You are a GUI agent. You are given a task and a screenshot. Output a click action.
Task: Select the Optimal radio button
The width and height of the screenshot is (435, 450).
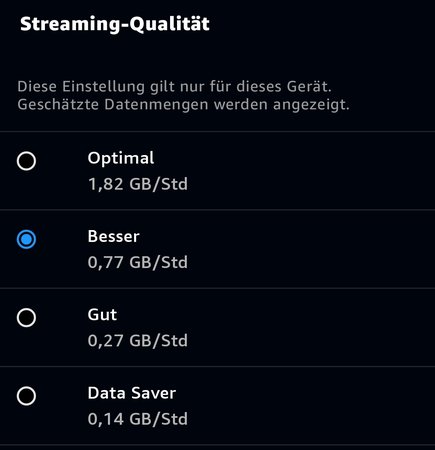click(26, 161)
